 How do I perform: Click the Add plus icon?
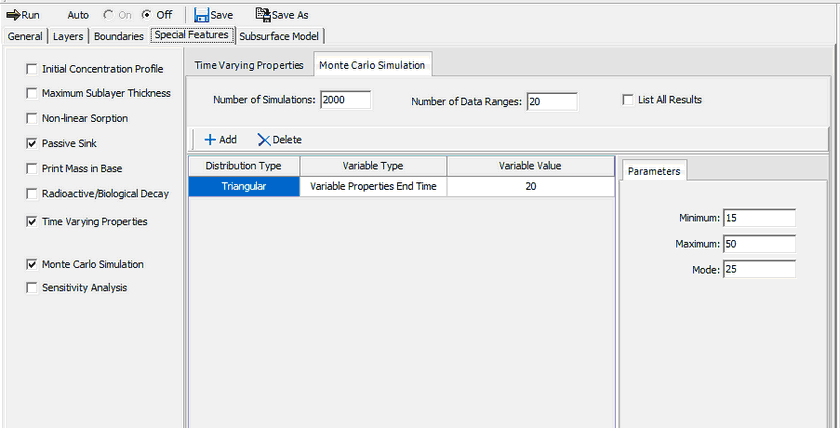click(210, 140)
